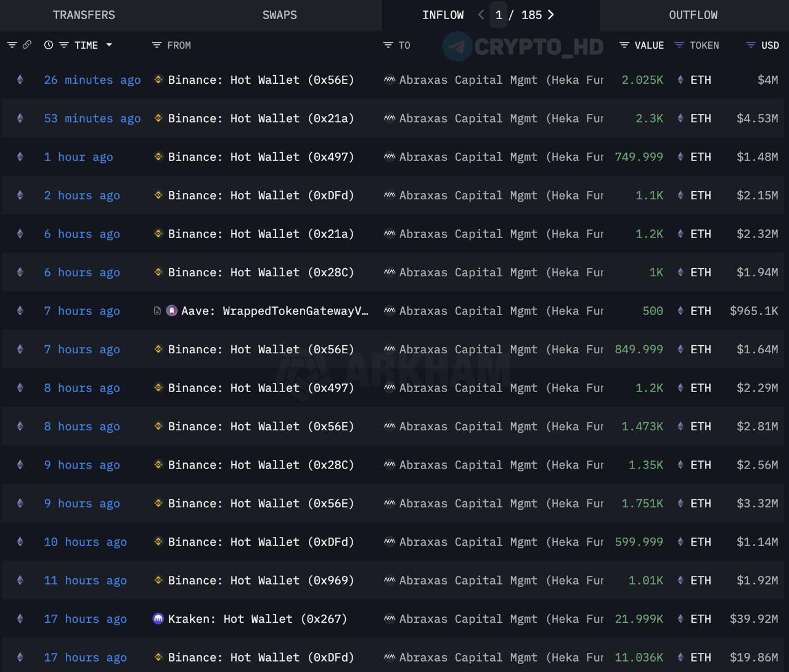
Task: Open Aave: WrappedTokenGatewayV entity
Action: [x=275, y=311]
